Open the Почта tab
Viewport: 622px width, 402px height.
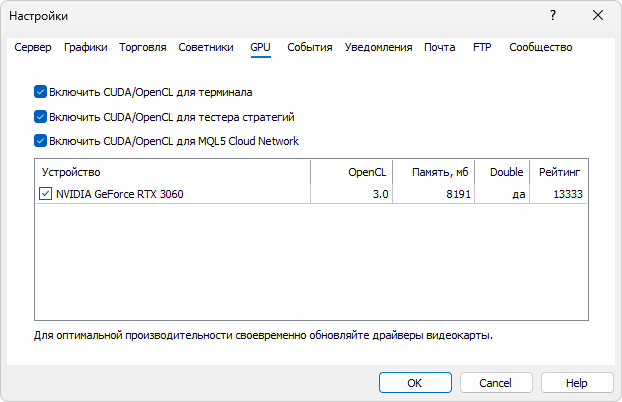(x=440, y=47)
